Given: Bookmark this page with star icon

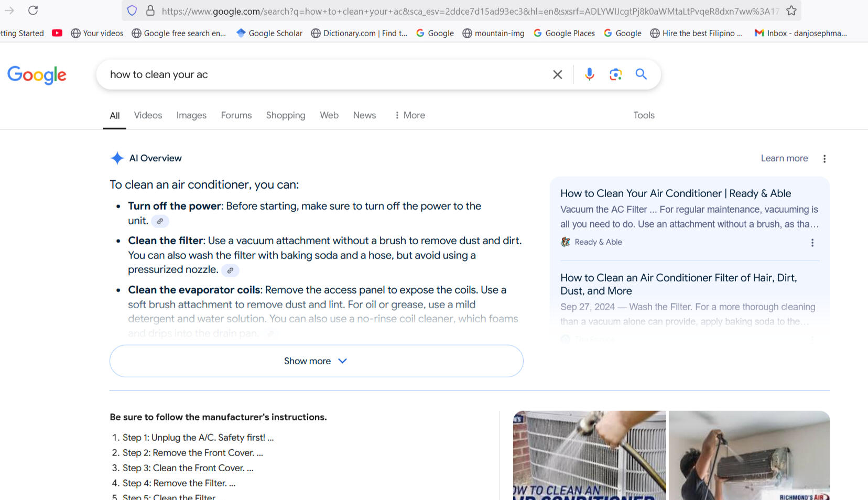Looking at the screenshot, I should pos(791,10).
